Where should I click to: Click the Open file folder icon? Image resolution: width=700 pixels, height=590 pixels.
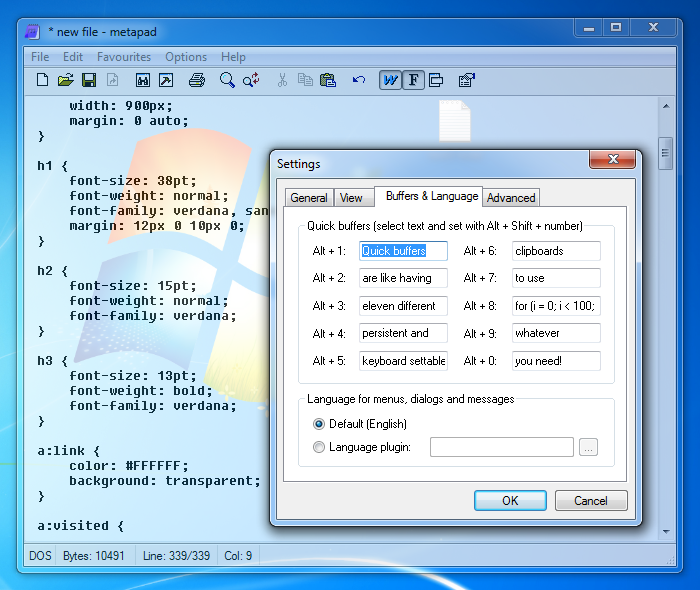pos(65,80)
